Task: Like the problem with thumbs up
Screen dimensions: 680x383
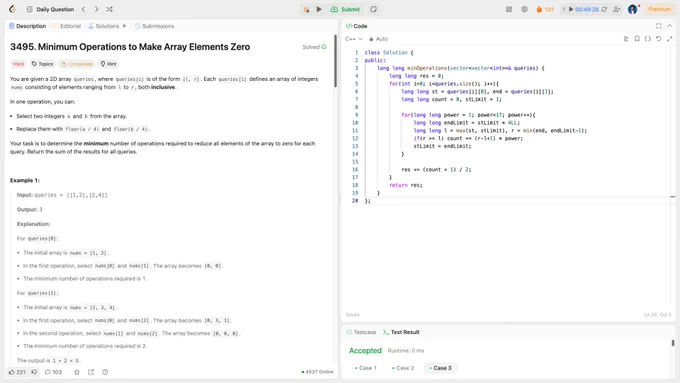Action: click(x=17, y=372)
